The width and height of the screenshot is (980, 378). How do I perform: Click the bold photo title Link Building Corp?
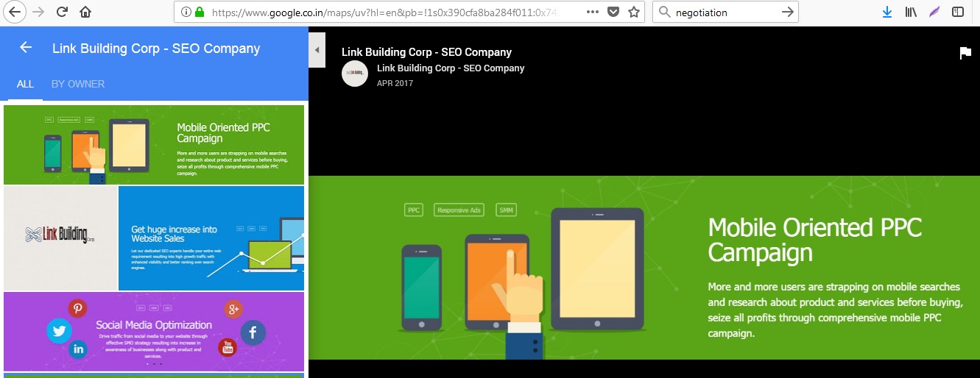426,52
